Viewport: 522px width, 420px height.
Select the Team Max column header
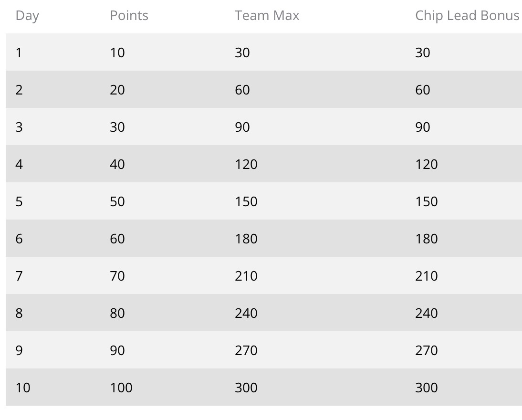[267, 16]
